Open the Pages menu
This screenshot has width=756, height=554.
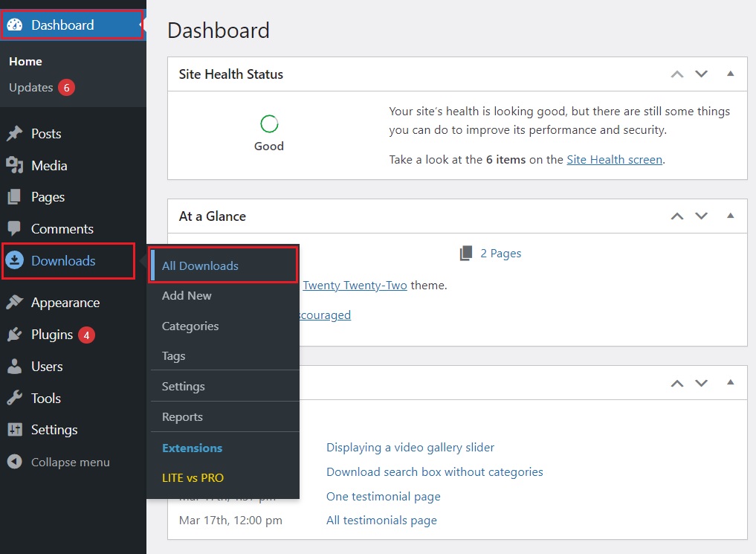(73, 197)
